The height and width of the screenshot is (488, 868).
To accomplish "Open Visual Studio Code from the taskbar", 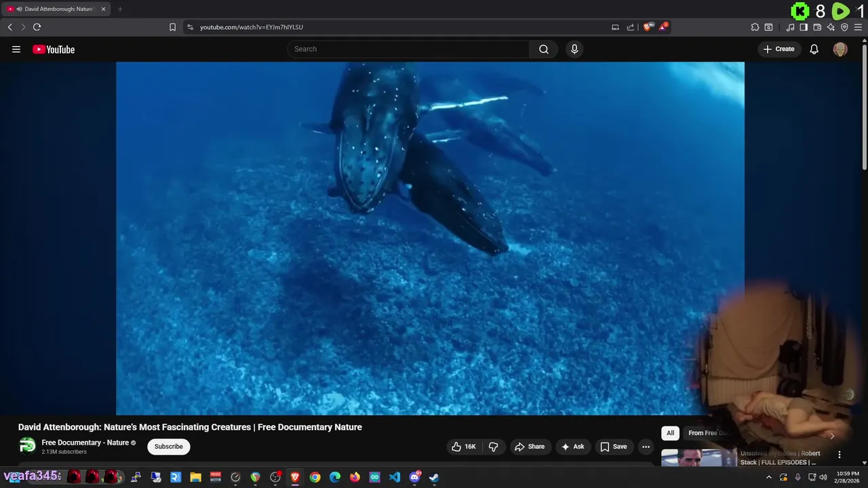I will 395,477.
